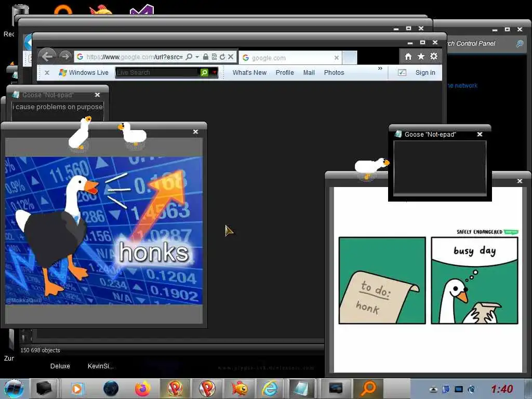Screen dimensions: 532x399
Task: Close the Windows Live toolbar
Action: tap(47, 73)
